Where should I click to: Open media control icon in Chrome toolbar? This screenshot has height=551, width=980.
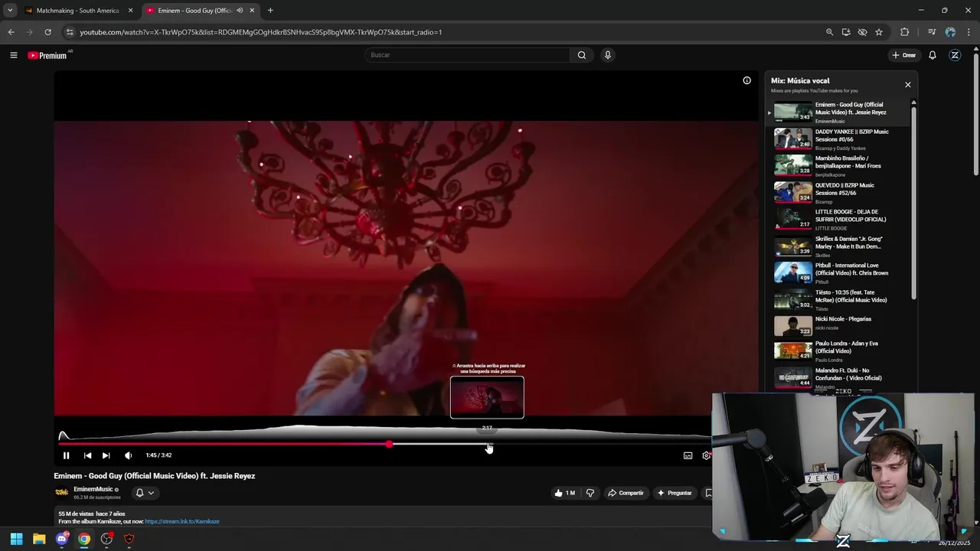(x=932, y=32)
